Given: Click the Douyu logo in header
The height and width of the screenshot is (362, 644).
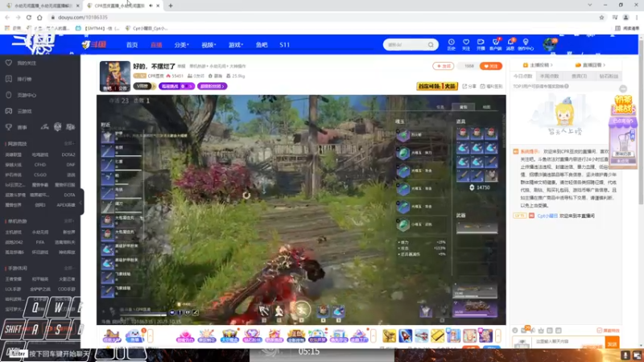Looking at the screenshot, I should click(94, 44).
